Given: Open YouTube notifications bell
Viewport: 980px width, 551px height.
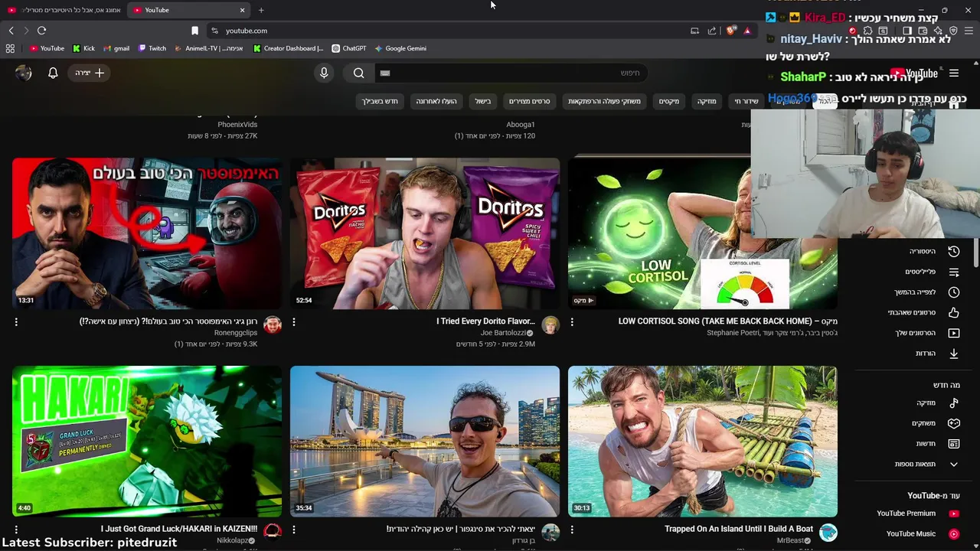Looking at the screenshot, I should point(53,73).
